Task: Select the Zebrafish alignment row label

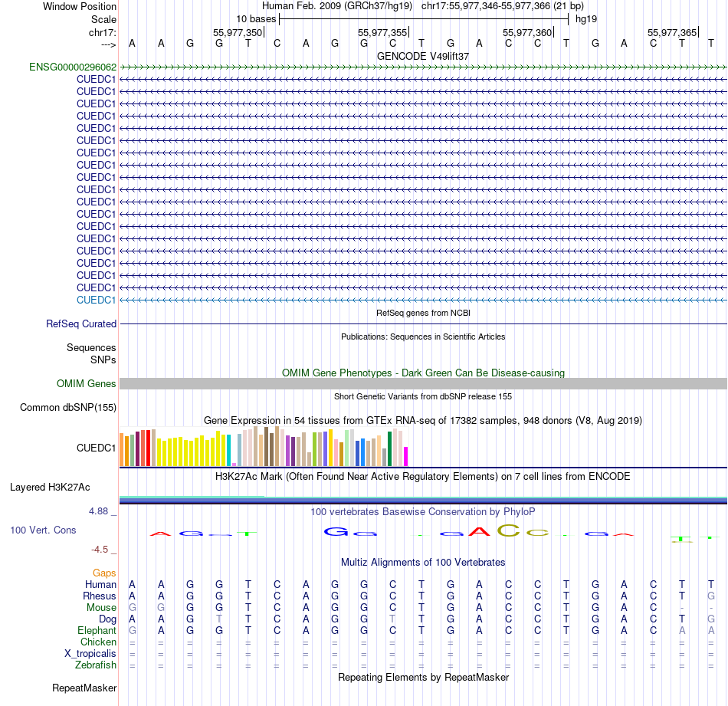Action: 96,665
